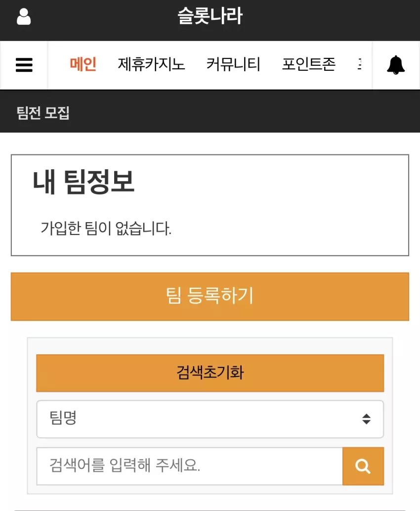This screenshot has height=511, width=420.
Task: Select the 메인 tab
Action: 83,64
